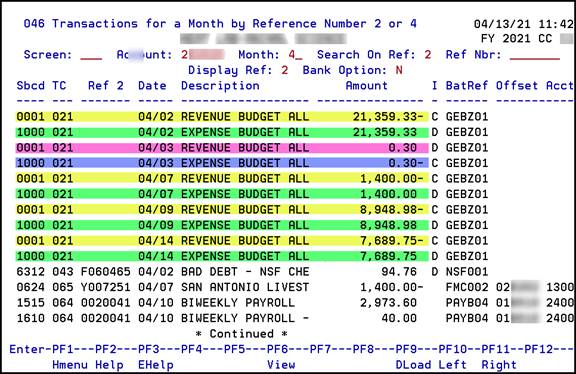Select the Help function key label
Image resolution: width=576 pixels, height=374 pixels.
[x=109, y=365]
